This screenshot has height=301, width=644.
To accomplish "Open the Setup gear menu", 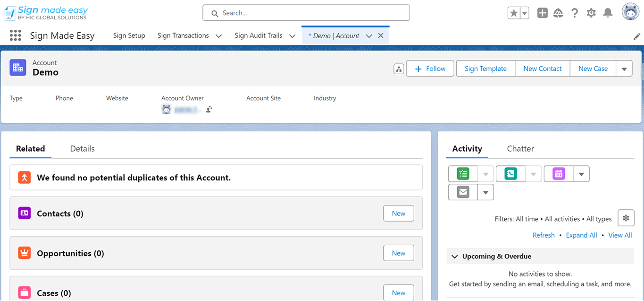I will 591,13.
